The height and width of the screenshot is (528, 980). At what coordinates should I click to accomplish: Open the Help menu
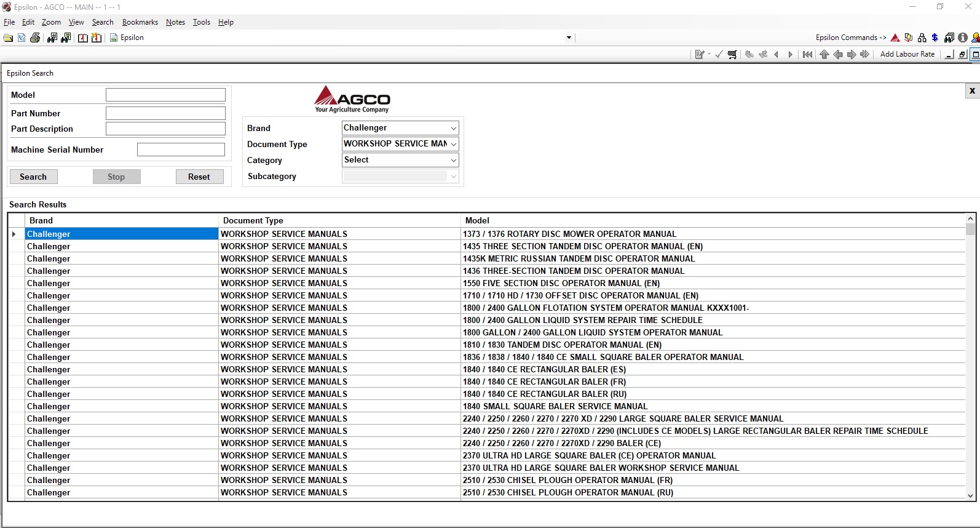pos(226,22)
